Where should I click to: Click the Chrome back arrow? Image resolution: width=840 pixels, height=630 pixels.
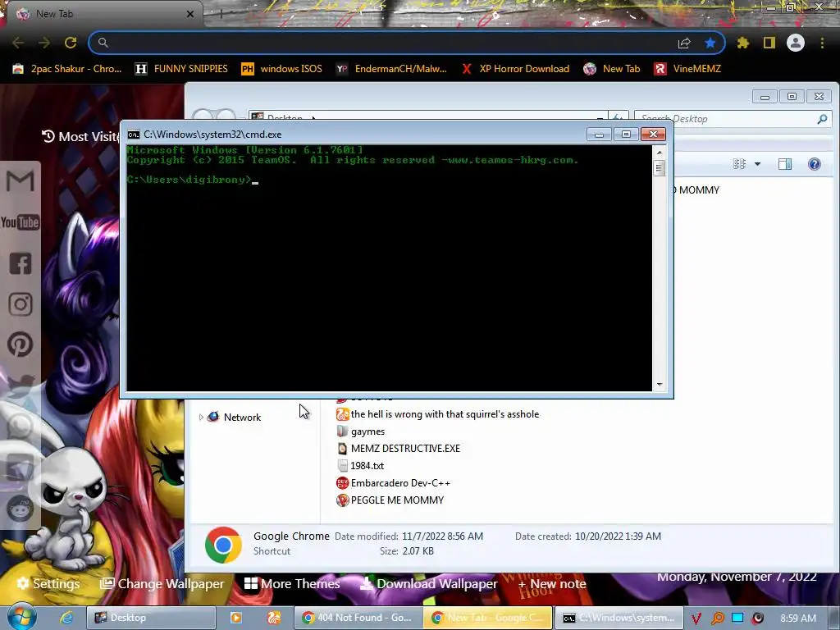[x=18, y=43]
